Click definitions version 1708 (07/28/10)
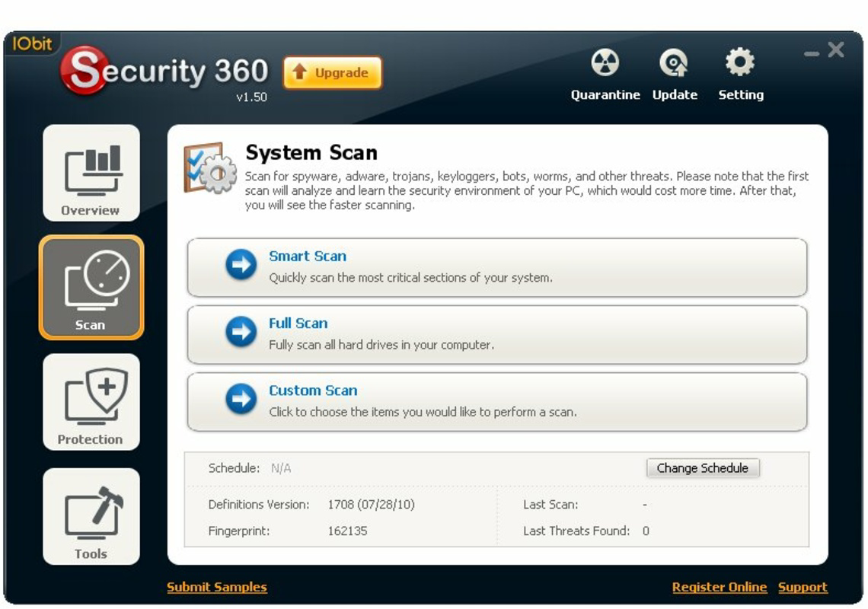The width and height of the screenshot is (868, 609). [x=371, y=505]
